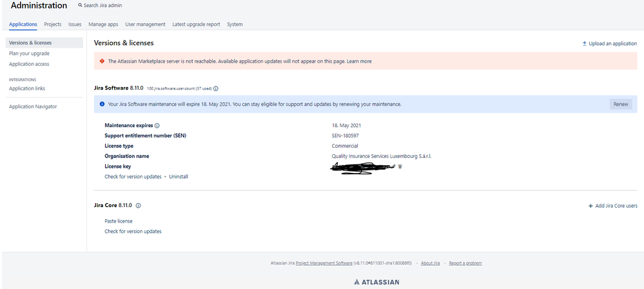Screen dimensions: 644x289
Task: Click the plus icon for Add Jira Core users
Action: (x=590, y=206)
